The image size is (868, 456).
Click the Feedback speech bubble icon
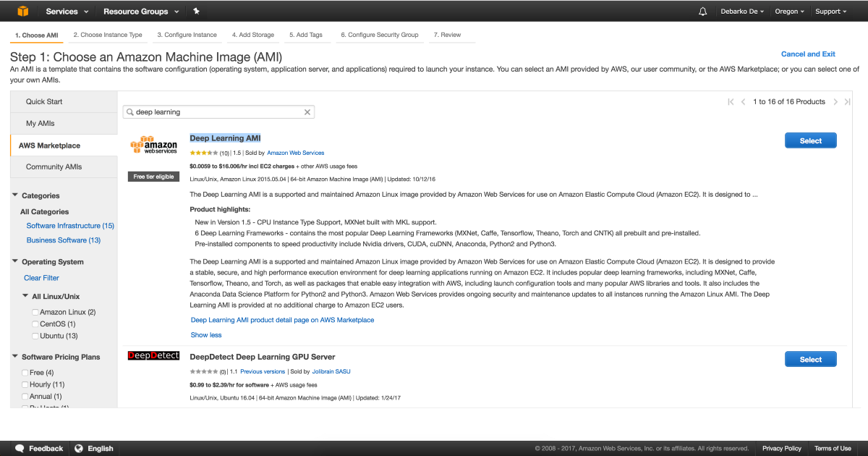[20, 449]
